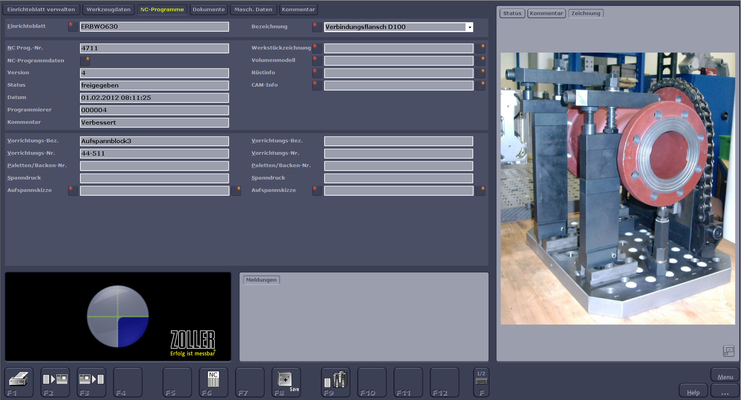The width and height of the screenshot is (741, 400).
Task: Click button right of Volumenmodell field
Action: 480,61
